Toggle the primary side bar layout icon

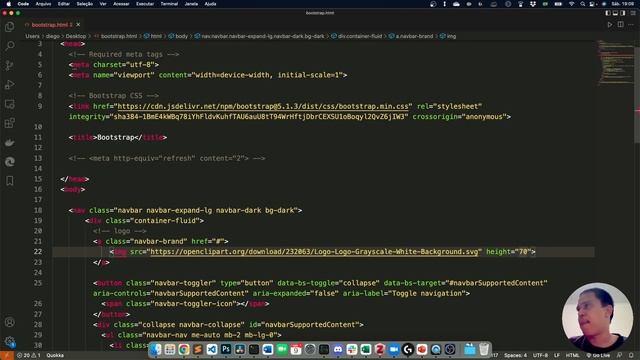click(608, 13)
